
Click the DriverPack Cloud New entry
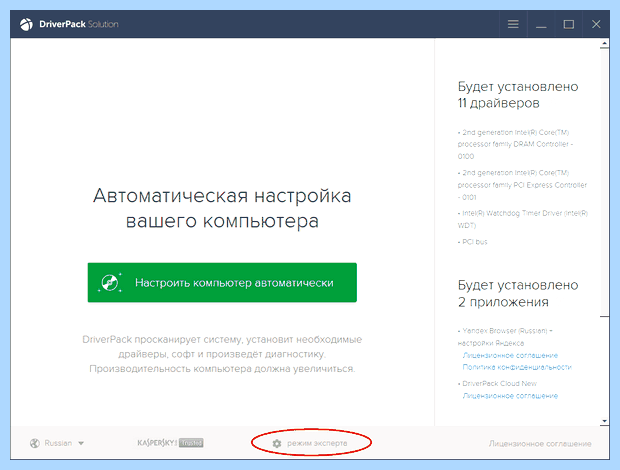pyautogui.click(x=497, y=383)
